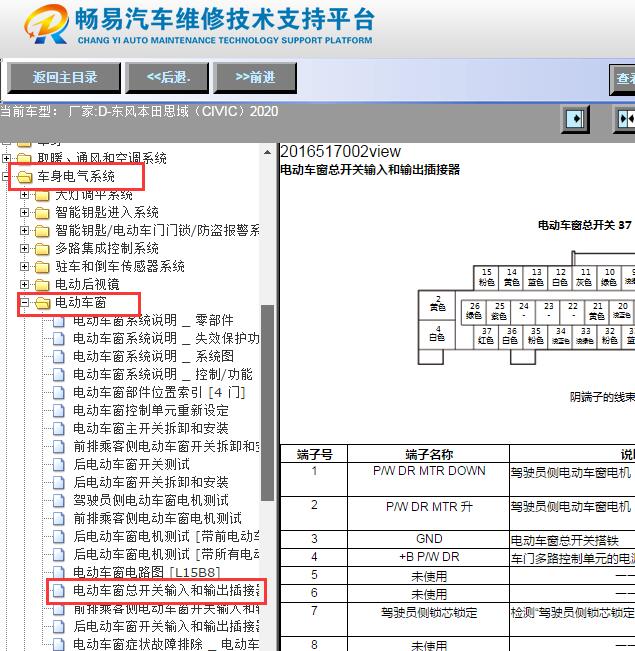Viewport: 635px width, 651px height.
Task: Select 电动车窗总开关输入和输出插接 entry
Action: tap(166, 590)
